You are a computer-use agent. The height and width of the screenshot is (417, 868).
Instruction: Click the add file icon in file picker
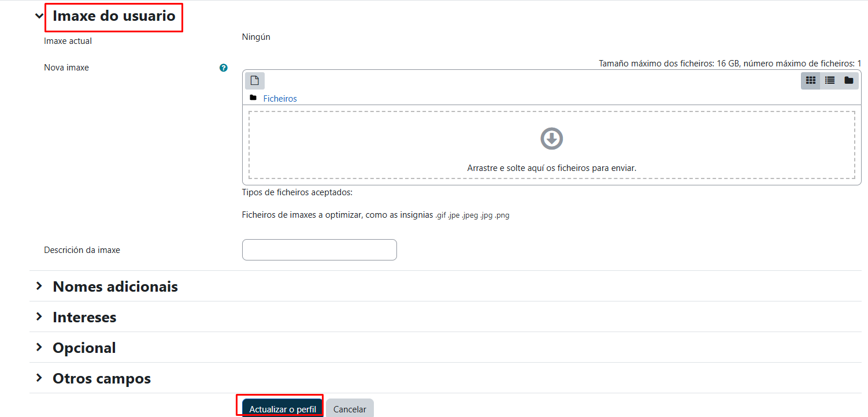pos(255,81)
